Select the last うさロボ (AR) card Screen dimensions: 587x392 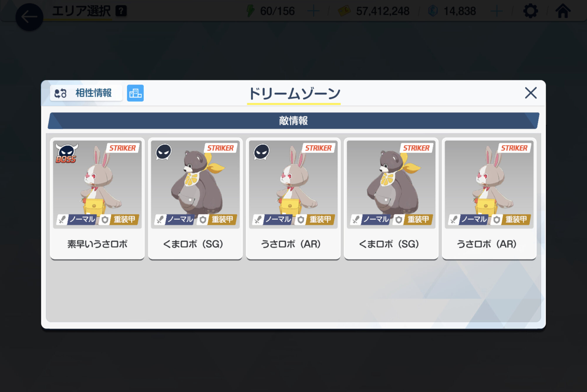pos(489,198)
